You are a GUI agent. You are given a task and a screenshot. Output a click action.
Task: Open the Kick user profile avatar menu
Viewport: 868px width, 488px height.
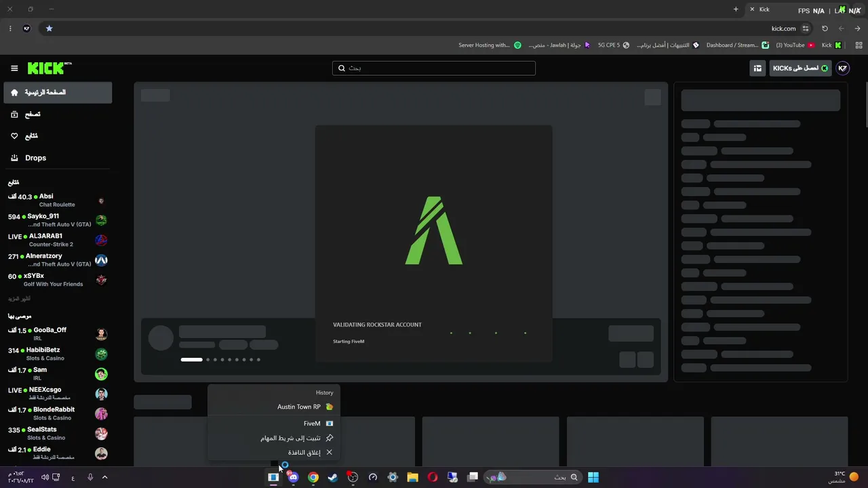[x=843, y=68]
